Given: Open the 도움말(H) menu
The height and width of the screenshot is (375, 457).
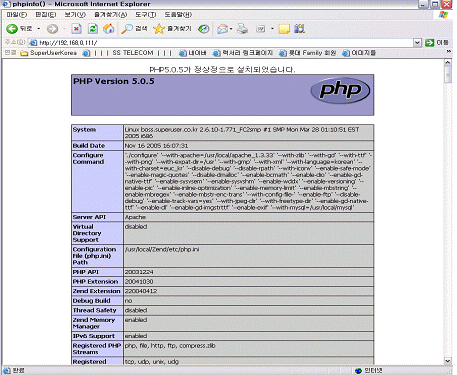Looking at the screenshot, I should click(x=178, y=15).
